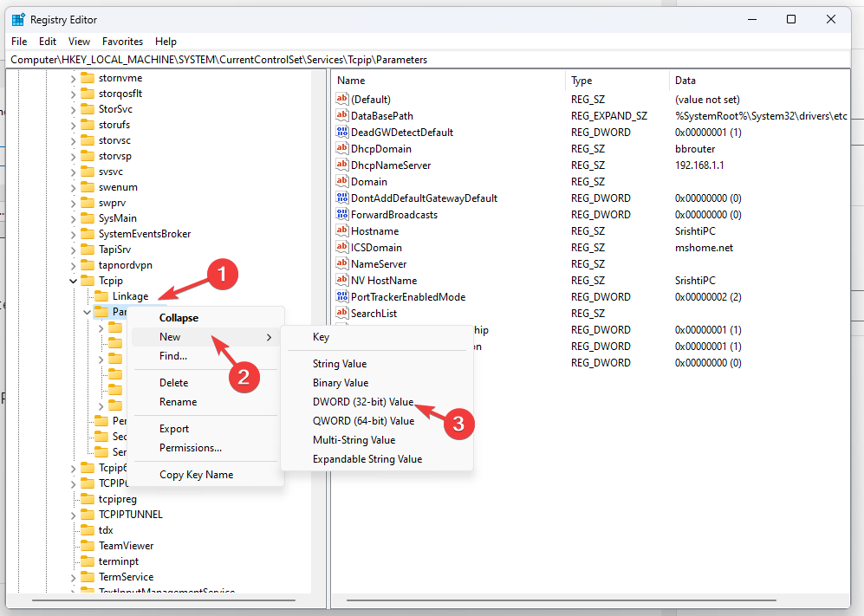Select the PortTrackerEnabledMode DWORD icon

[341, 297]
